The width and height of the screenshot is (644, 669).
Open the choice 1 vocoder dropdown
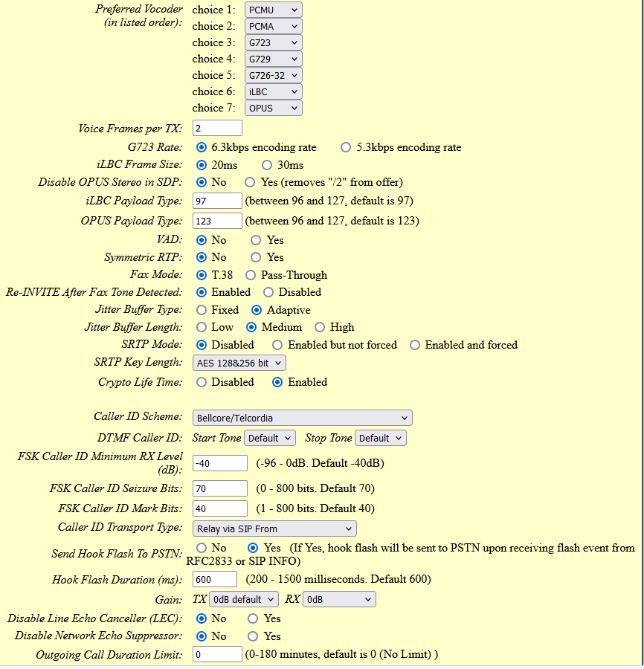pos(273,10)
